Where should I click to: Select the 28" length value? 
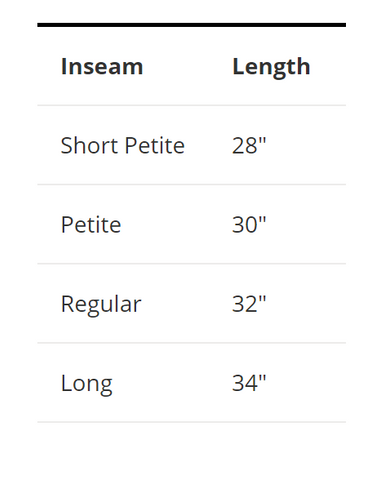coord(249,146)
